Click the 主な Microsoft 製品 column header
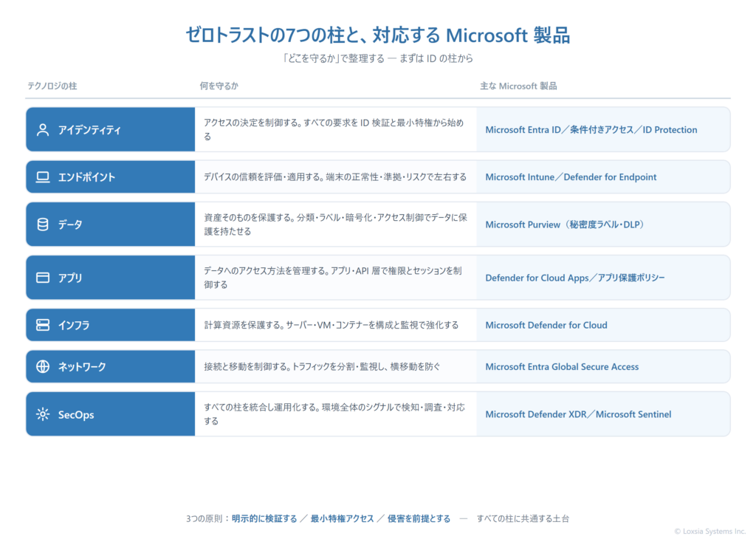Screen dimensions: 756x542 pos(518,86)
